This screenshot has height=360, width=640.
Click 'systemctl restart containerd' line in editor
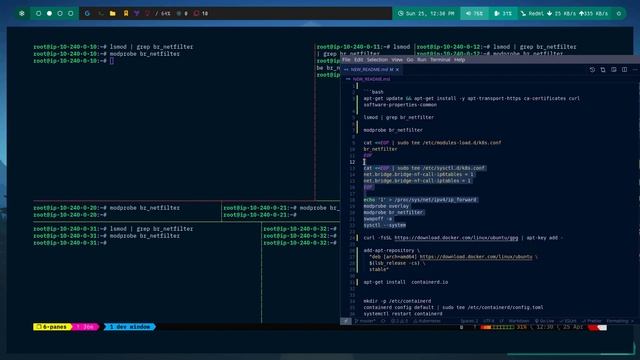403,314
